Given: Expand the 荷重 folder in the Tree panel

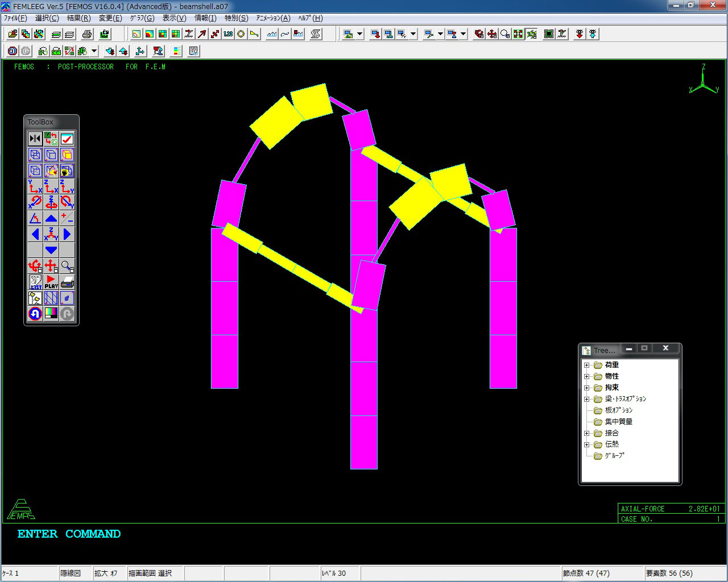Looking at the screenshot, I should pyautogui.click(x=587, y=365).
